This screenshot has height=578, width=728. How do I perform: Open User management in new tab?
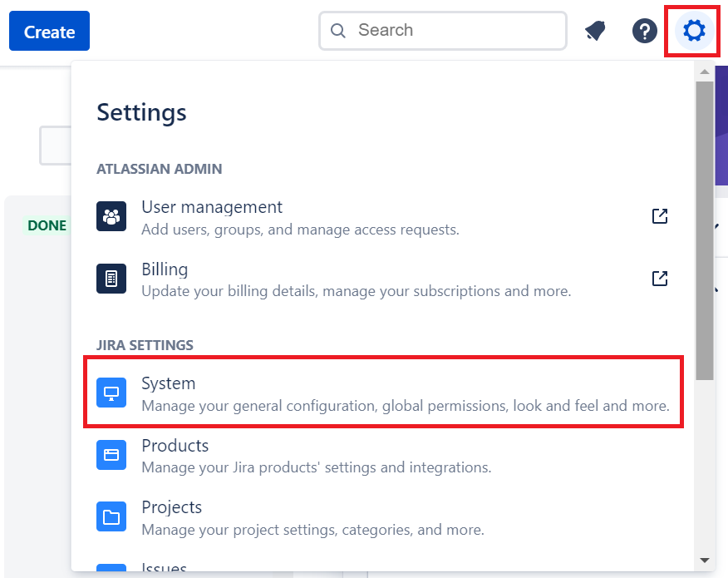point(659,215)
